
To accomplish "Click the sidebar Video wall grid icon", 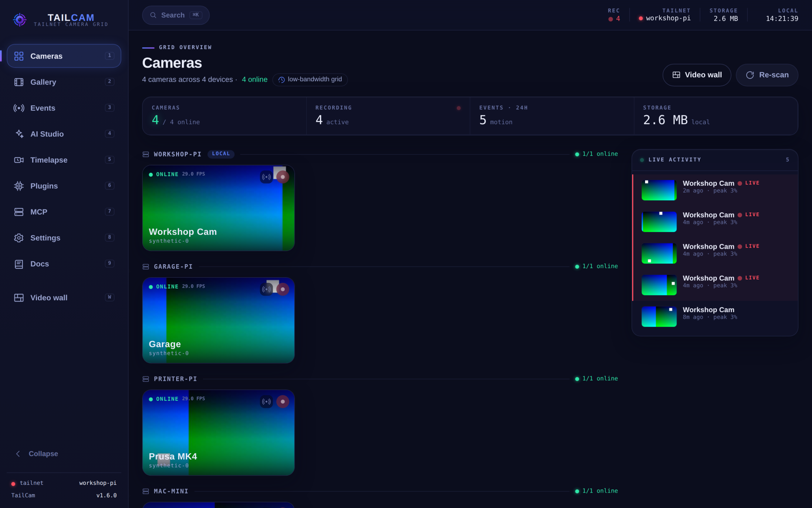I will coord(19,298).
